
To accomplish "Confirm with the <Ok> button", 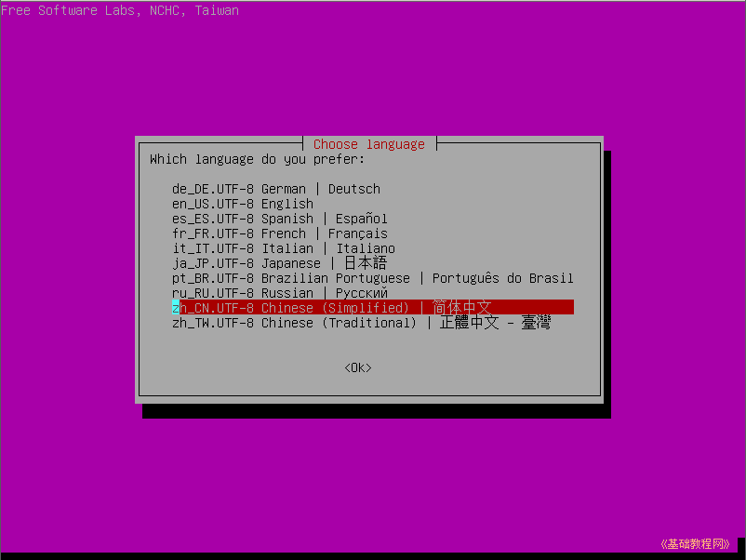I will pyautogui.click(x=358, y=367).
